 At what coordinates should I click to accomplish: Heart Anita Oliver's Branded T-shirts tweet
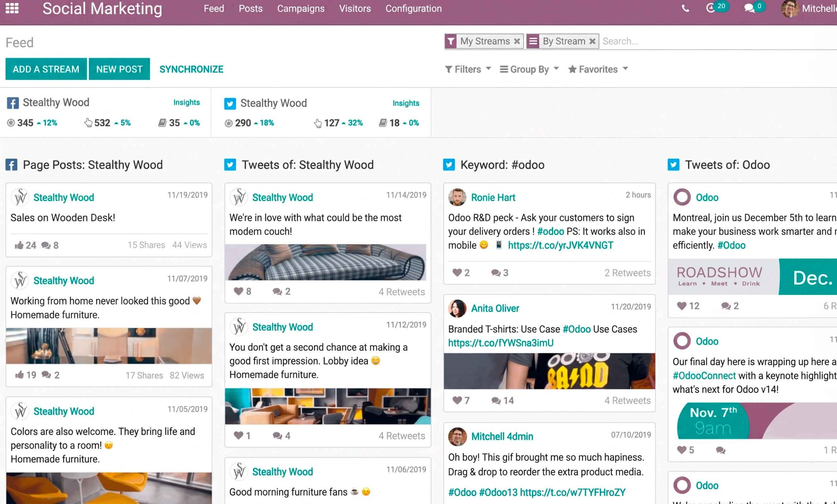coord(457,400)
